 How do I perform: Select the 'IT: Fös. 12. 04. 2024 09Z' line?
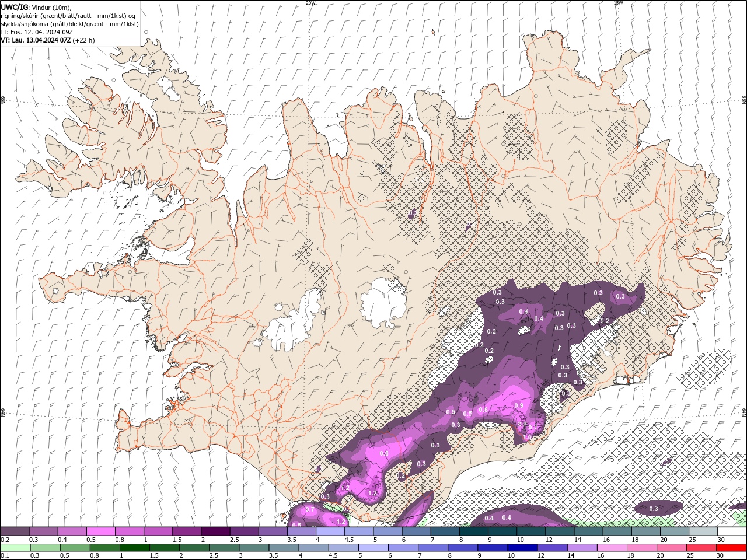37,32
